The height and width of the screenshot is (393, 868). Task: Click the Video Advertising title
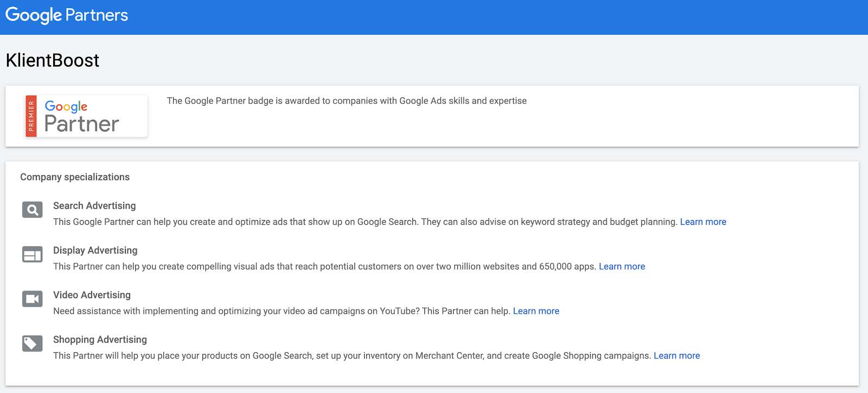(x=92, y=295)
